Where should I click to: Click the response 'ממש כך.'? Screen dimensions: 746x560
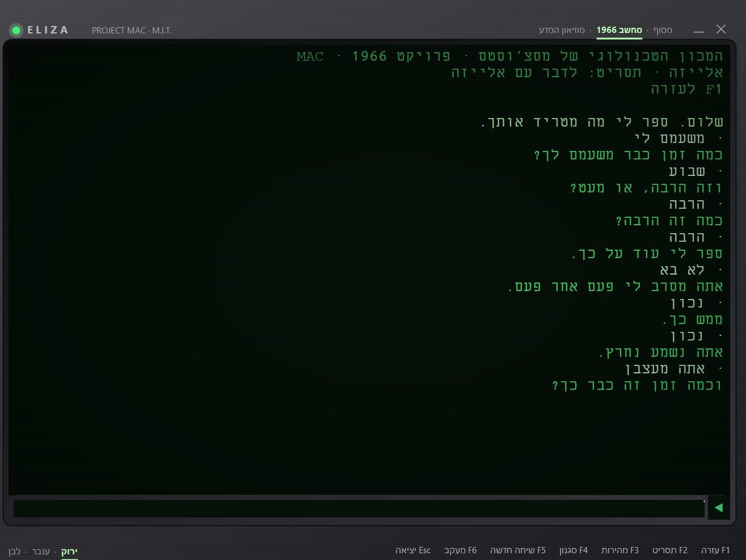tap(693, 319)
